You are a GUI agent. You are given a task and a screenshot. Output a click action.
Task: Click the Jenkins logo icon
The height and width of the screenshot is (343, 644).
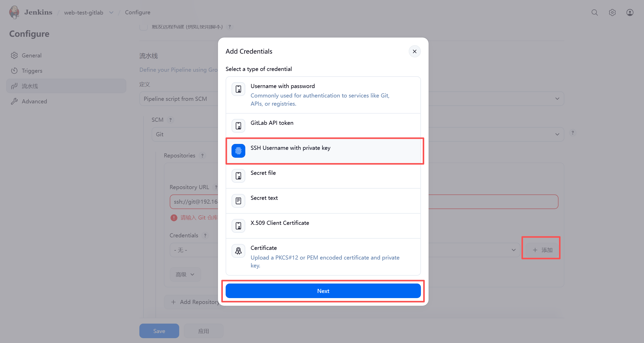(14, 12)
